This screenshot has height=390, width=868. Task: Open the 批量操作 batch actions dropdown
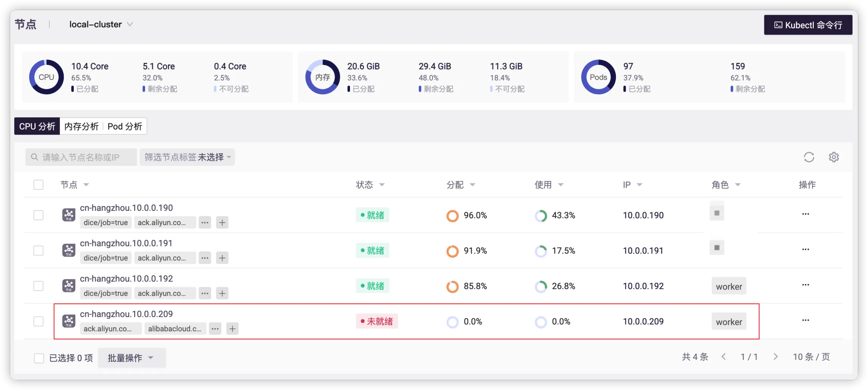(131, 358)
